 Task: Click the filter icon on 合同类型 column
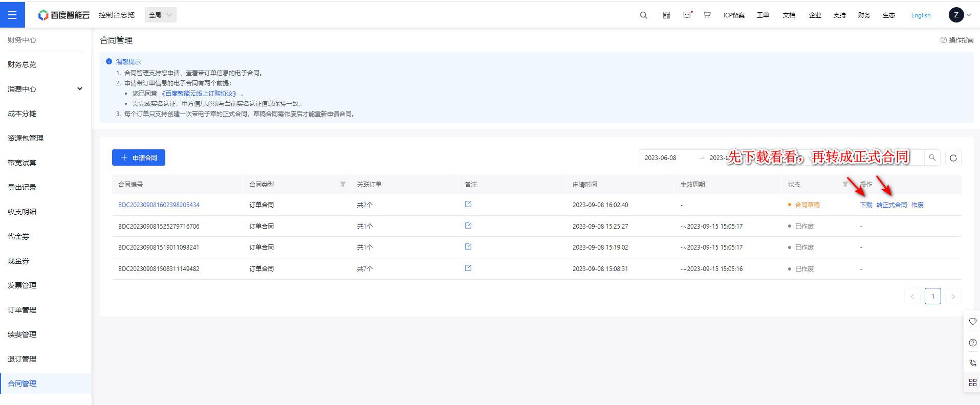point(342,184)
